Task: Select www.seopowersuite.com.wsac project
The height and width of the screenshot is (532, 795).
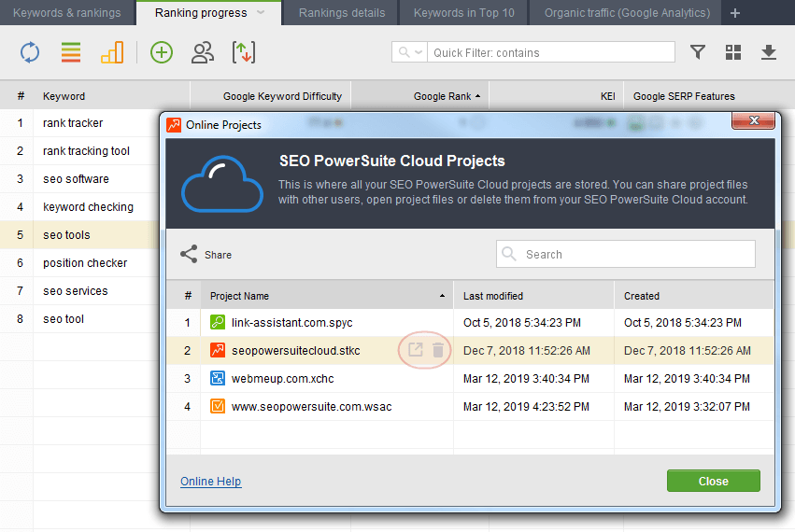Action: coord(311,406)
